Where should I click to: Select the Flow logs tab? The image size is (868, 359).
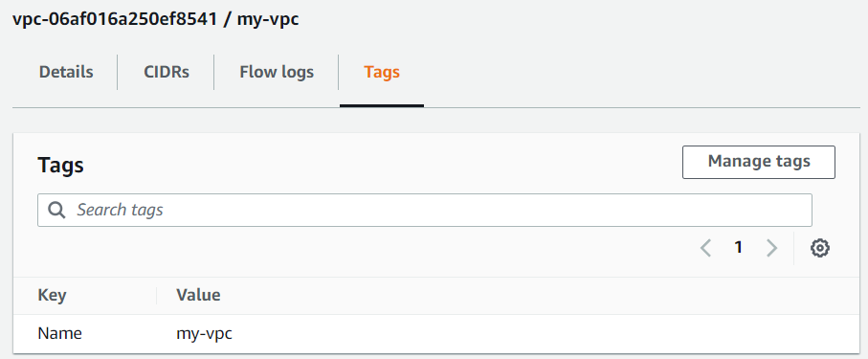[277, 72]
